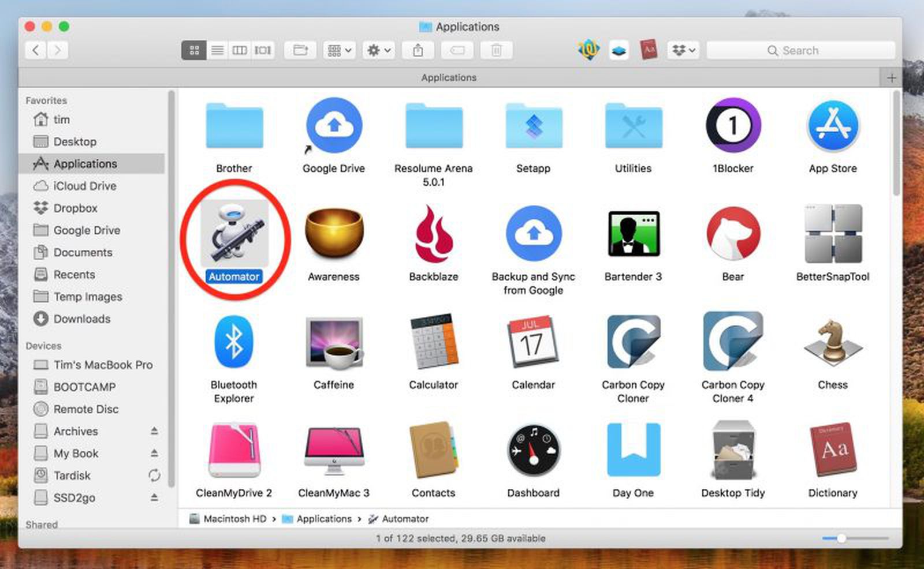This screenshot has width=924, height=569.
Task: Open the 1Blocker app icon
Action: 733,126
